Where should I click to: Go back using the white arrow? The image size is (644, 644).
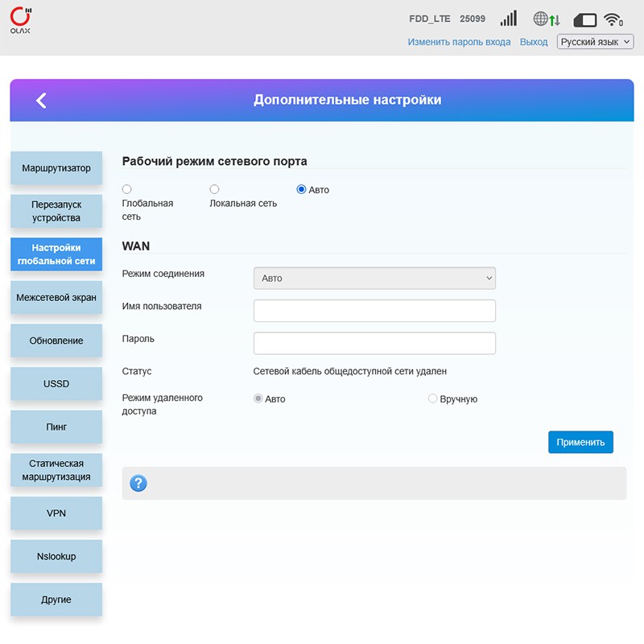[x=41, y=100]
